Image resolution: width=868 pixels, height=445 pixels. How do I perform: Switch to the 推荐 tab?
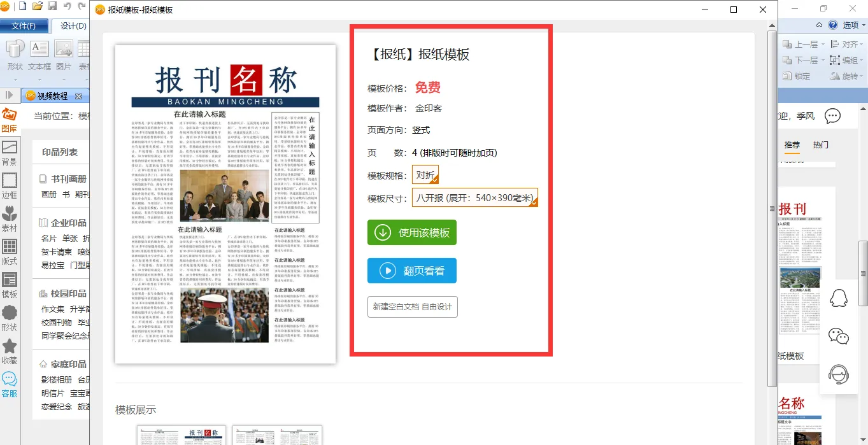click(x=792, y=145)
